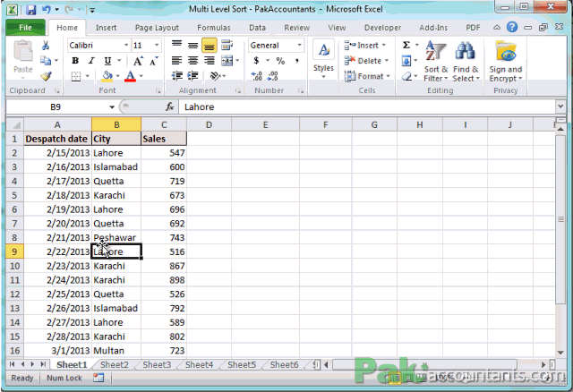Switch to the Developer tab
This screenshot has width=573, height=392.
pyautogui.click(x=382, y=28)
